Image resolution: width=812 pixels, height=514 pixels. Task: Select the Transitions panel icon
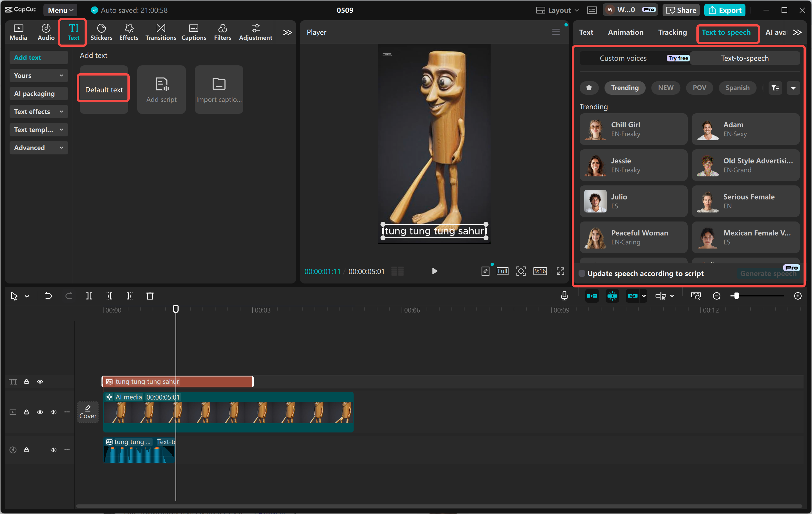tap(160, 32)
